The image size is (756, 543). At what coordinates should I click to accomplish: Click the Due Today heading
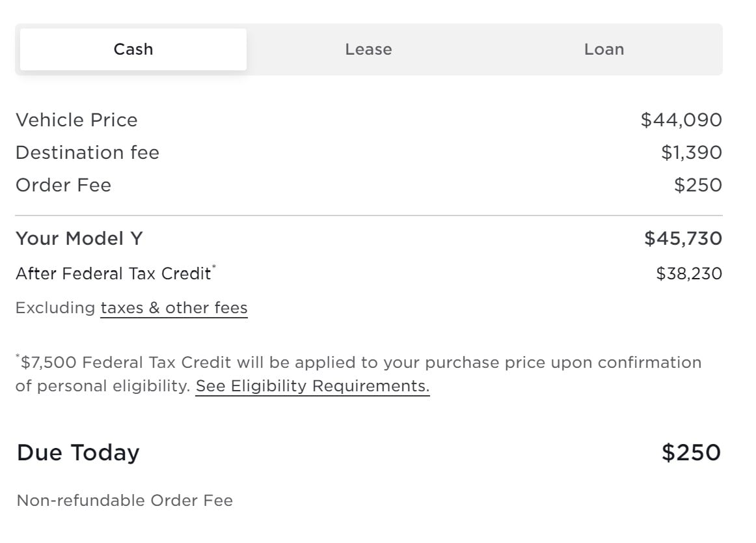click(x=77, y=452)
